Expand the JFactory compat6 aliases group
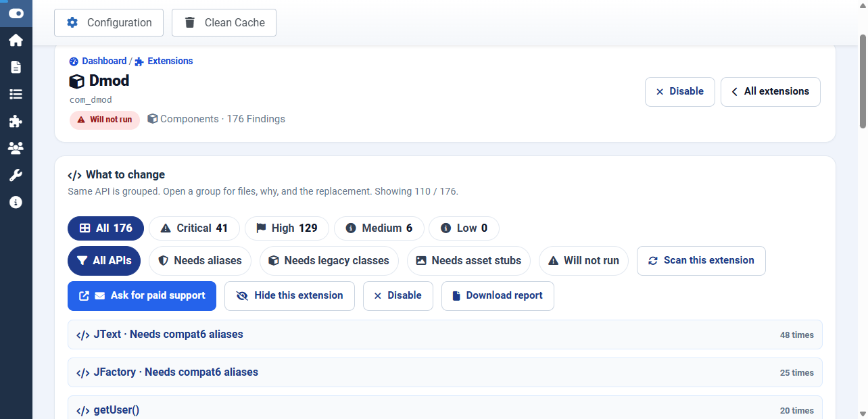868x419 pixels. click(445, 372)
